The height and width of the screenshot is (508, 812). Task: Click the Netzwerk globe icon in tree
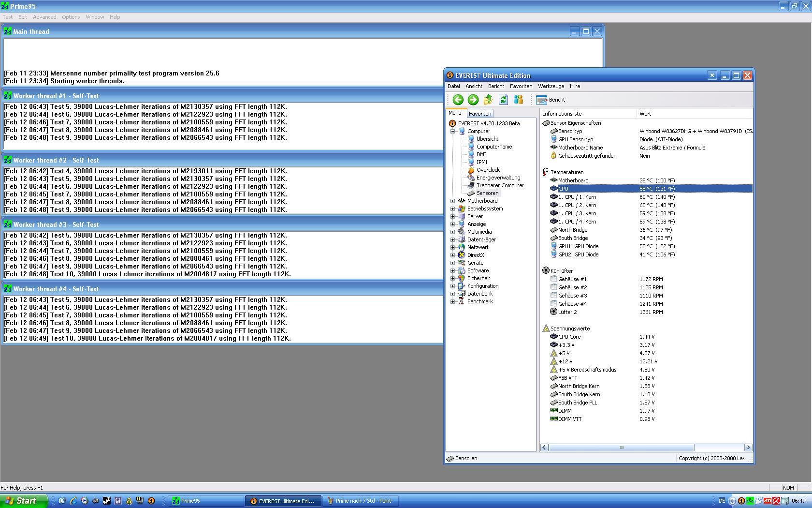[x=462, y=247]
